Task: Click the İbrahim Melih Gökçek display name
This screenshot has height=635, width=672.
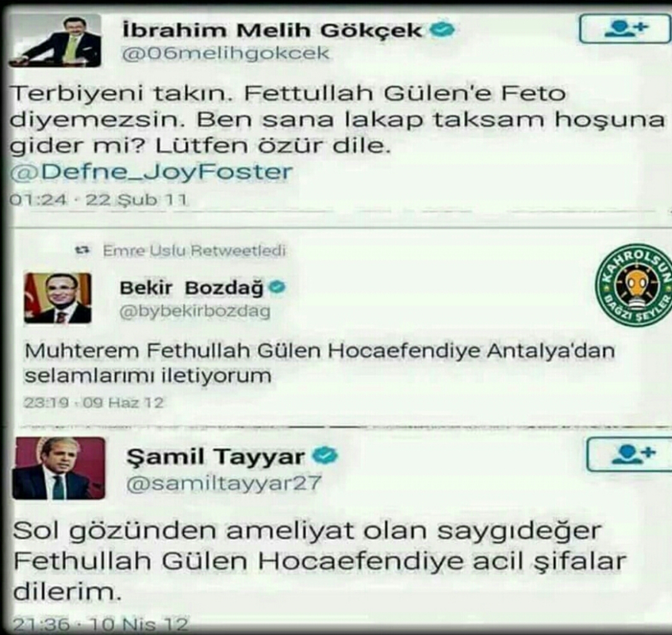Action: click(x=273, y=30)
